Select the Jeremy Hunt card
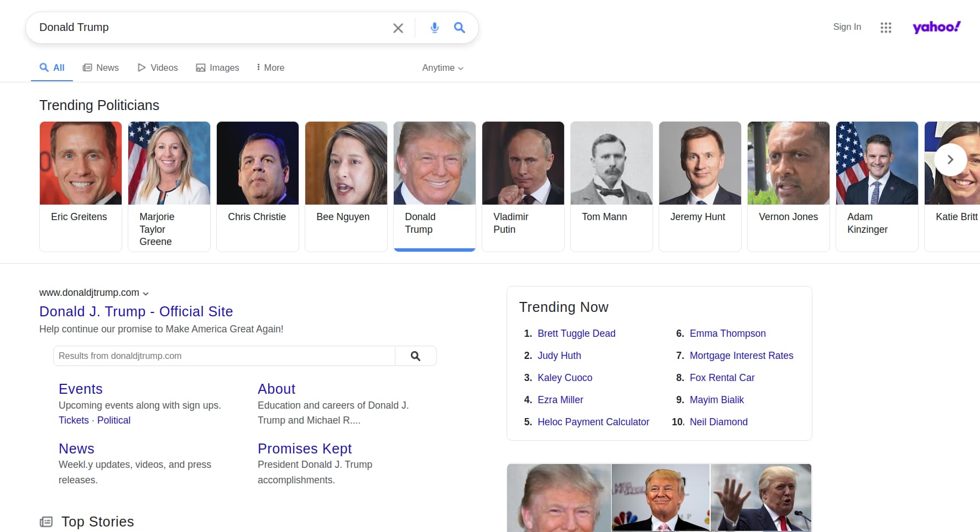 click(x=700, y=186)
